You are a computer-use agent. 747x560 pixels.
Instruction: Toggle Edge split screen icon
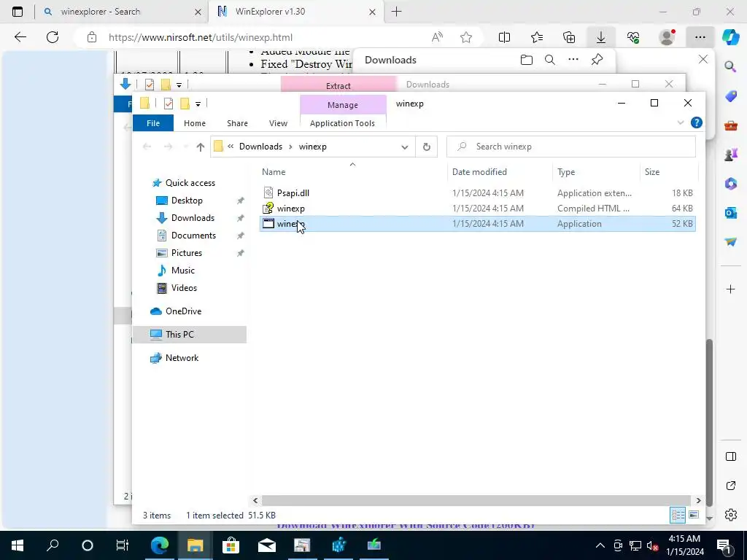click(504, 37)
